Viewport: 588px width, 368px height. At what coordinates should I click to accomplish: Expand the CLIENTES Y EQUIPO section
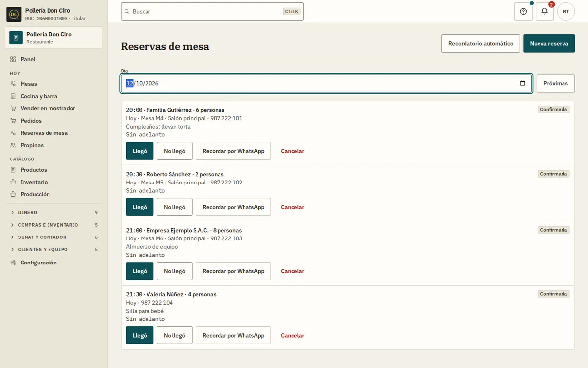point(54,249)
